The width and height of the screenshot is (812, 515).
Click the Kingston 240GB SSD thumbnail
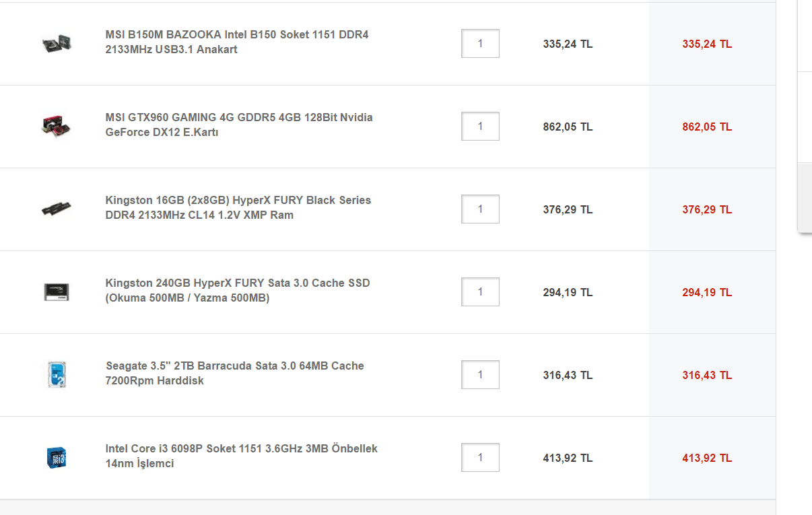click(x=57, y=291)
